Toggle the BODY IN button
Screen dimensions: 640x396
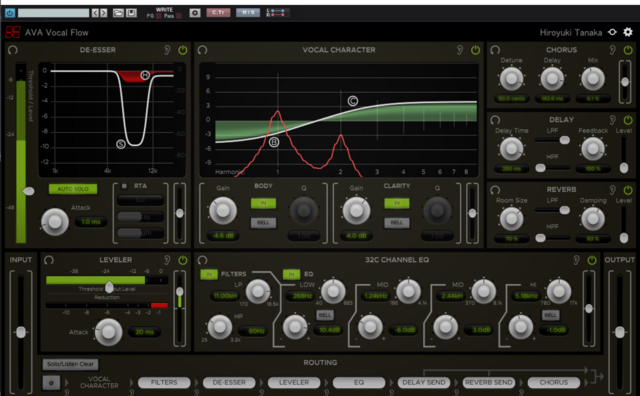[263, 203]
